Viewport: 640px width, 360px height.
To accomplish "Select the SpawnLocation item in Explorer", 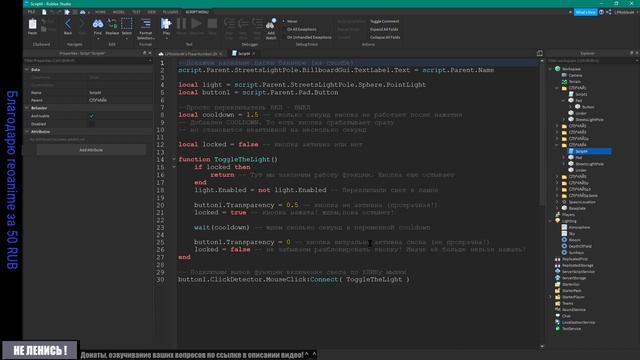I will [579, 202].
